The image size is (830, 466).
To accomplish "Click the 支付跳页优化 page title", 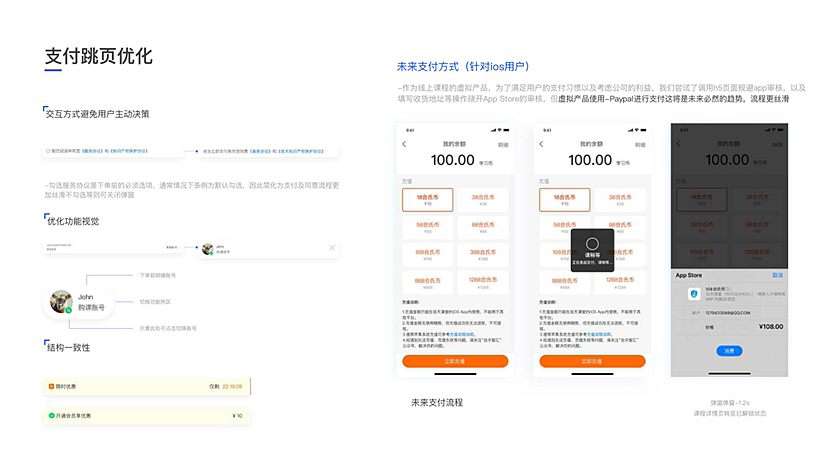I will click(x=98, y=56).
